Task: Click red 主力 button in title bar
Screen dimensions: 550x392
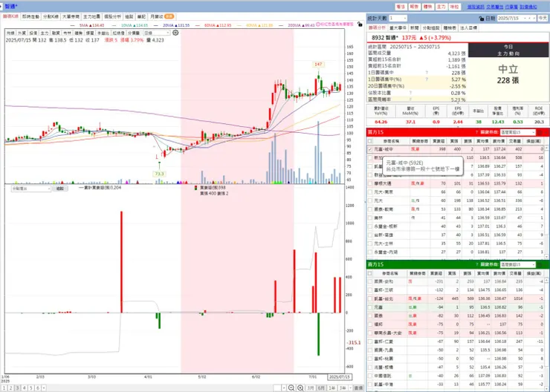Action: (x=441, y=7)
